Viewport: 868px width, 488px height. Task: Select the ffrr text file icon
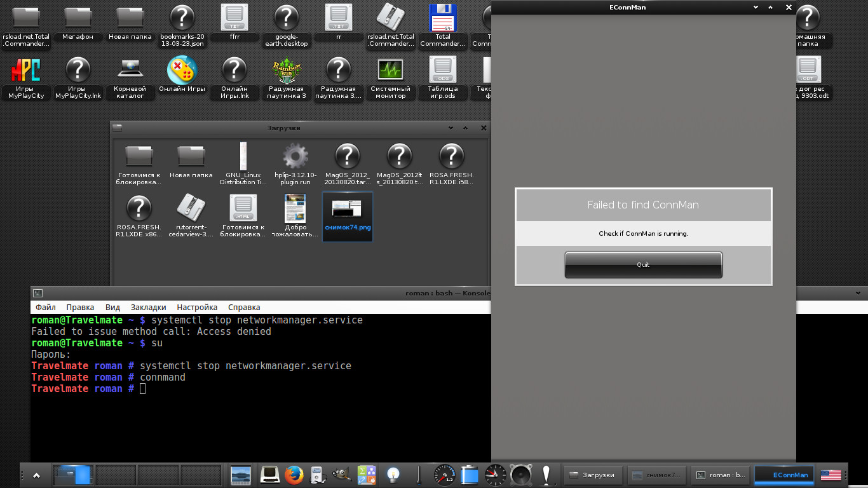[x=234, y=24]
